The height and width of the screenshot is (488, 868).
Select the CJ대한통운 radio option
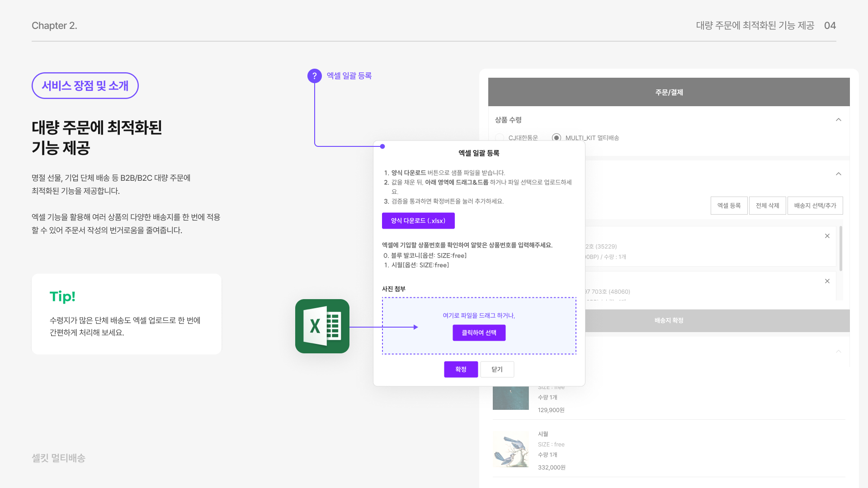(x=500, y=137)
